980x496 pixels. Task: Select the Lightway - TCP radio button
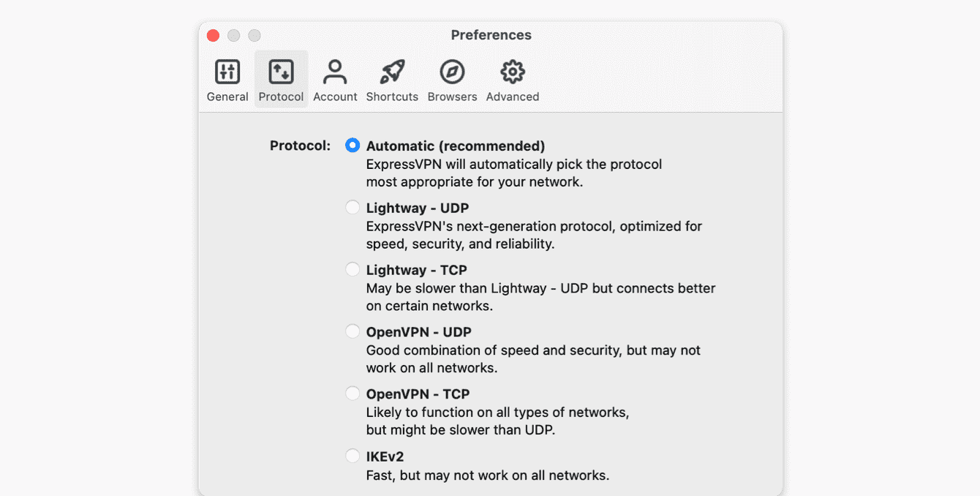(x=353, y=270)
